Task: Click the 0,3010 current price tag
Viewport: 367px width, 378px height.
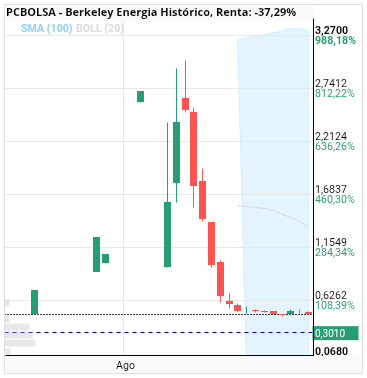Action: pyautogui.click(x=335, y=333)
